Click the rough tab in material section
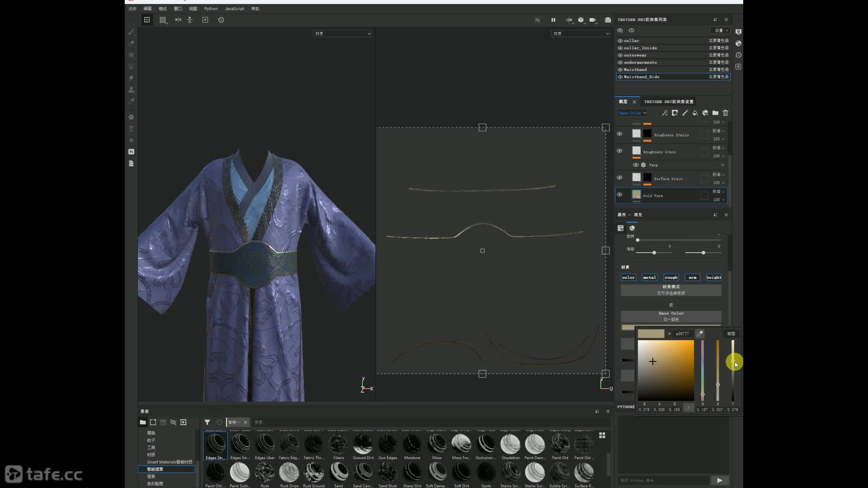868x488 pixels. pos(671,277)
